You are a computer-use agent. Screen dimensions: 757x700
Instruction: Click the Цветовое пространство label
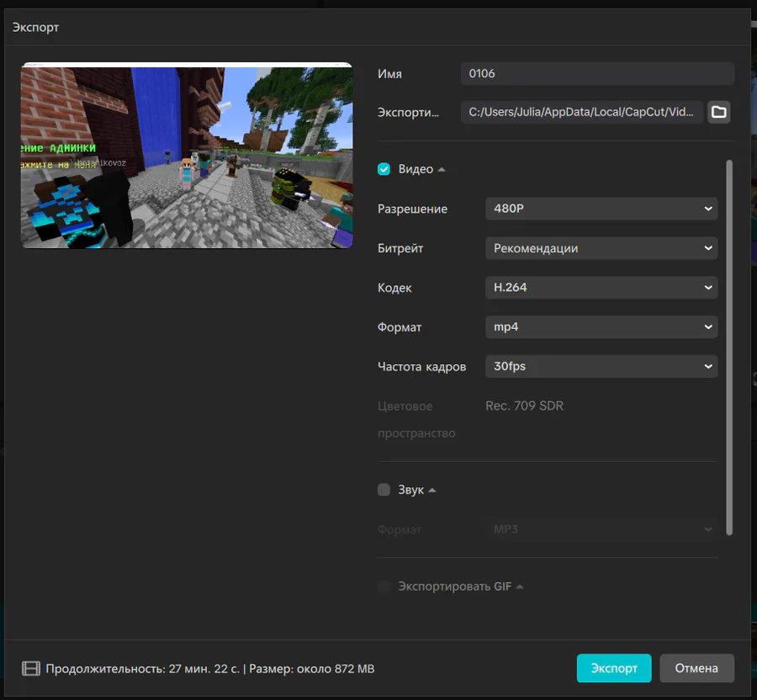point(416,420)
